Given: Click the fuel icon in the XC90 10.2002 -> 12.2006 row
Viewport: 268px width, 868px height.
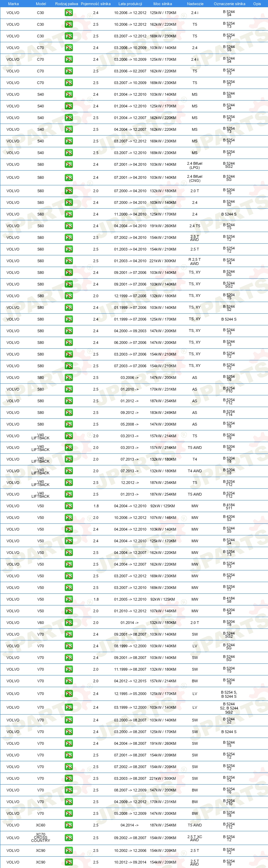Looking at the screenshot, I should [69, 850].
